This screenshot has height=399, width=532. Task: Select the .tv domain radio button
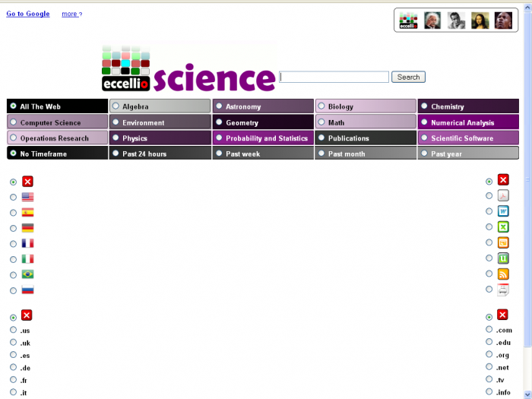[x=489, y=379]
